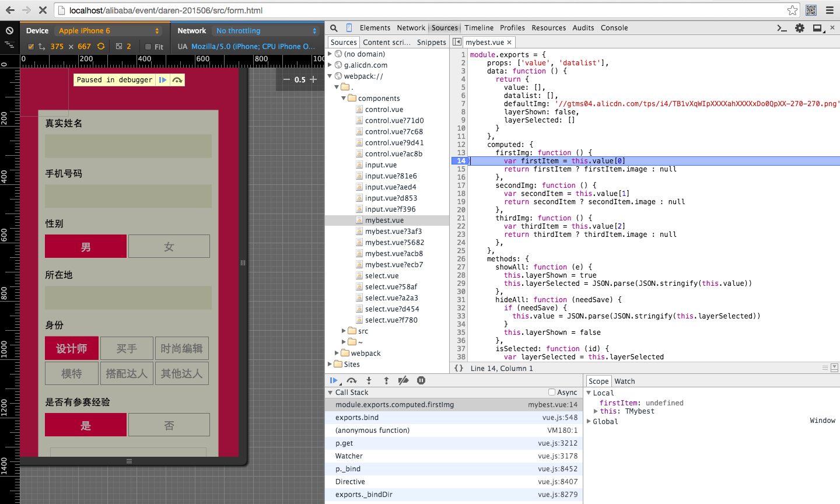Viewport: 840px width, 504px height.
Task: Enable the Async call stack checkbox
Action: 552,392
